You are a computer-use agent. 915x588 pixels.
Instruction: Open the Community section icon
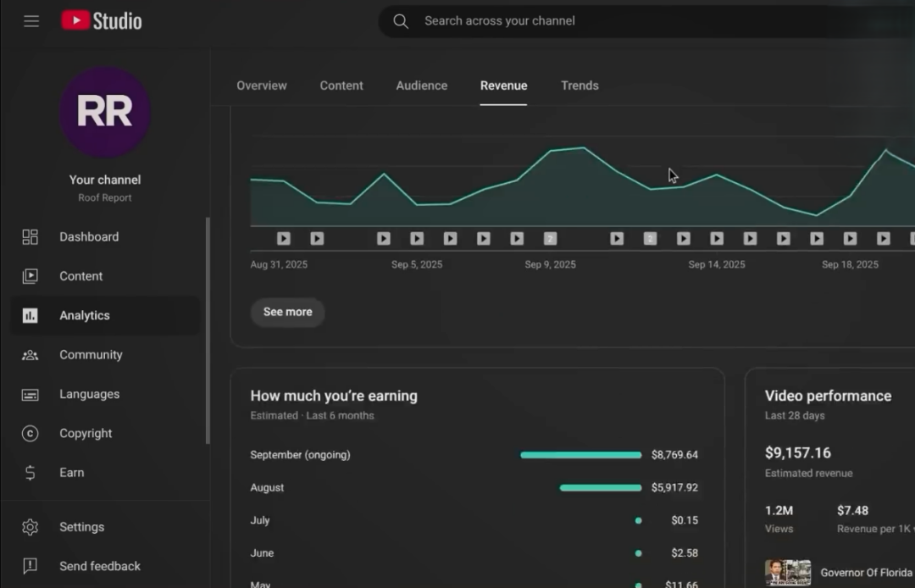(x=30, y=355)
